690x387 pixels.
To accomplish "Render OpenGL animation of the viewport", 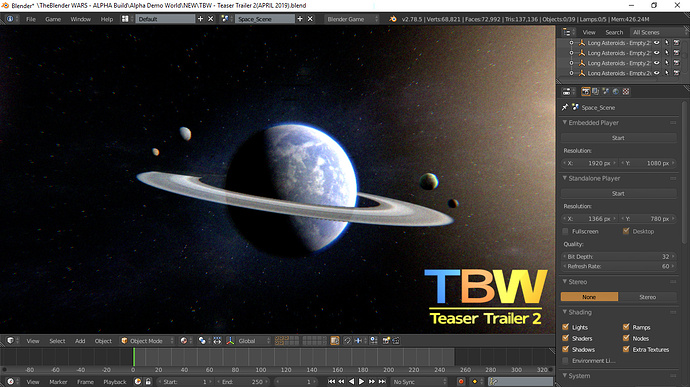I will [396, 341].
